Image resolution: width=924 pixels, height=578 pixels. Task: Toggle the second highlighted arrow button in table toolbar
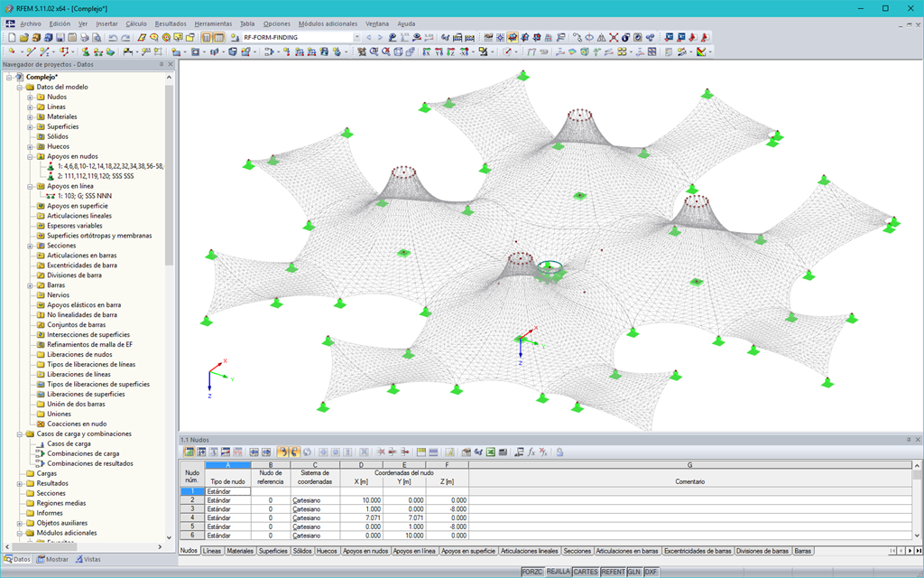point(295,452)
